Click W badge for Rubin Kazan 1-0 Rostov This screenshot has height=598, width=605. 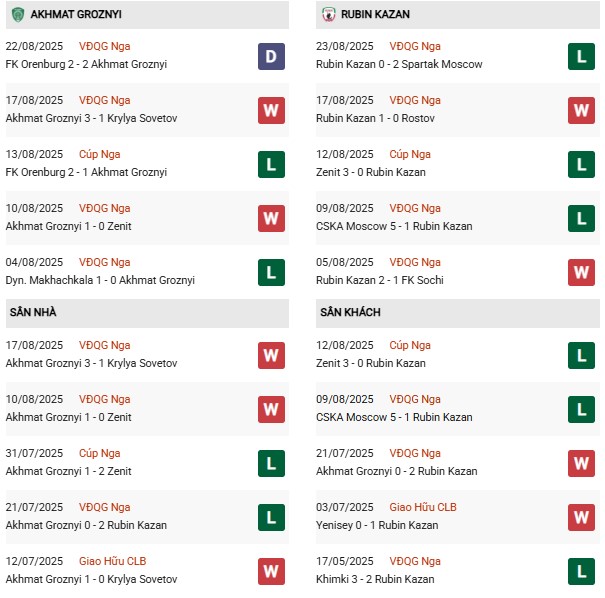point(581,109)
